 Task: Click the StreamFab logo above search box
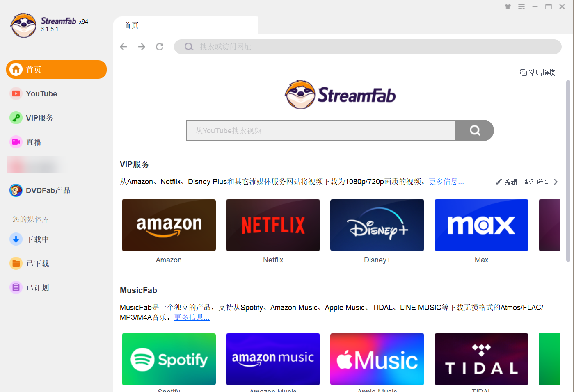coord(340,95)
